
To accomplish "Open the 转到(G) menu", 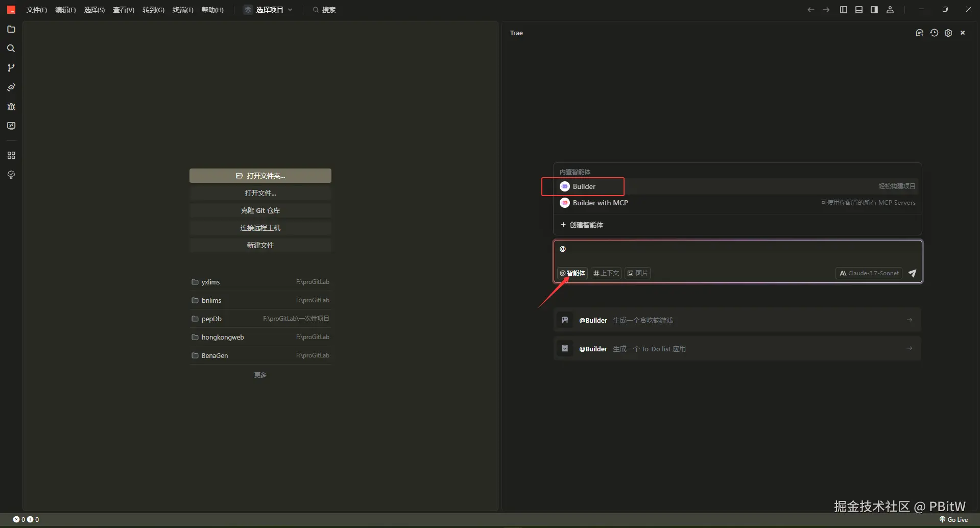I will pos(153,10).
